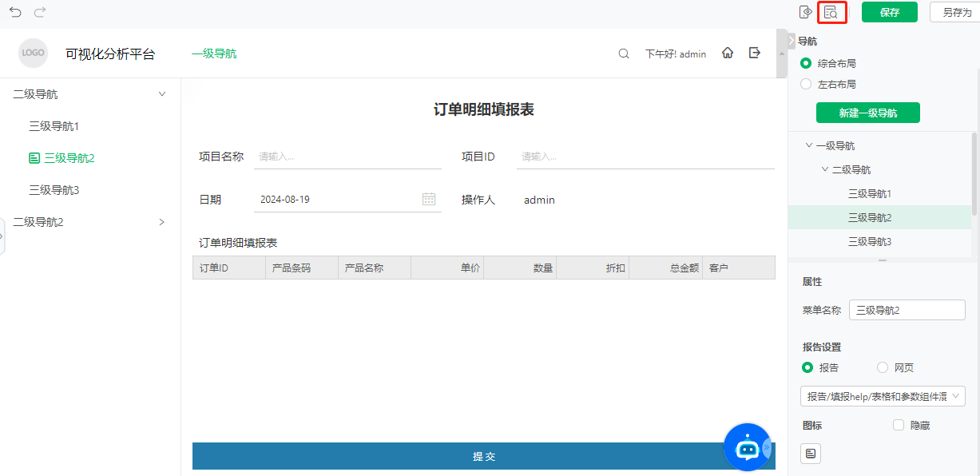
Task: Open the chatbot robot assistant
Action: [x=747, y=447]
